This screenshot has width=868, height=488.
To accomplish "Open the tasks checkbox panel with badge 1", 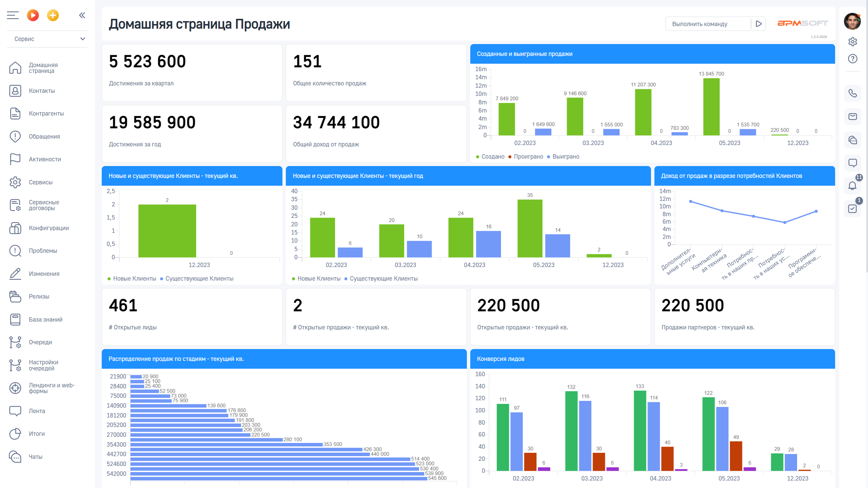I will click(852, 209).
